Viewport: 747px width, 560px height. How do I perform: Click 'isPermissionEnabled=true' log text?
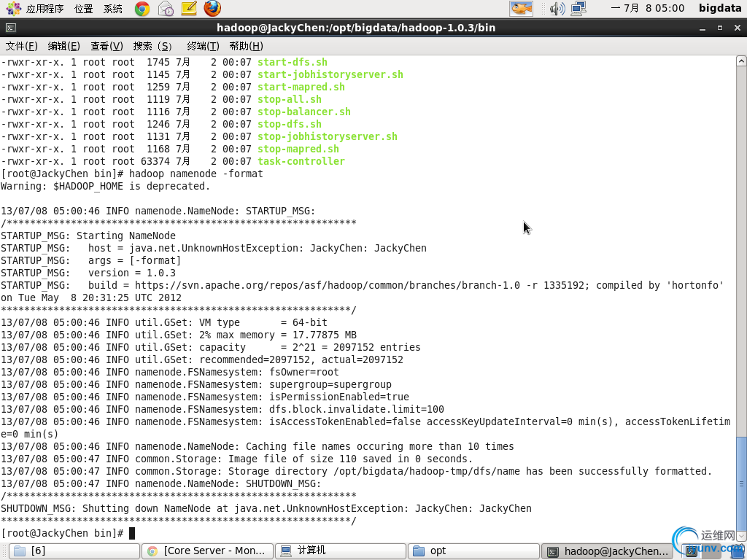point(339,397)
